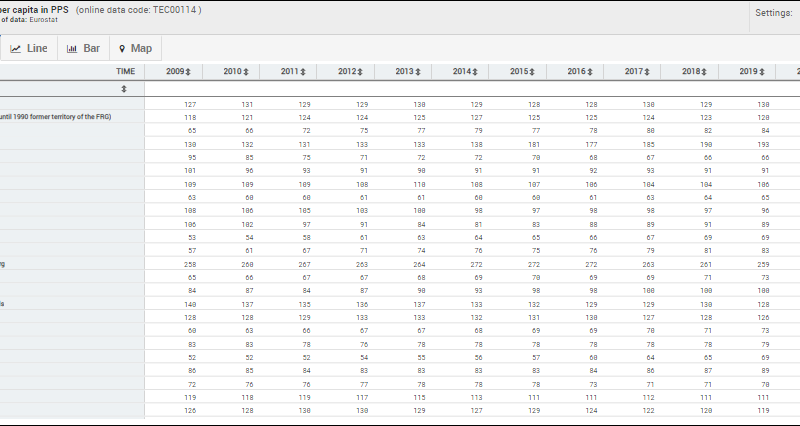Click the 2013 column sort arrows
The width and height of the screenshot is (800, 426).
418,72
